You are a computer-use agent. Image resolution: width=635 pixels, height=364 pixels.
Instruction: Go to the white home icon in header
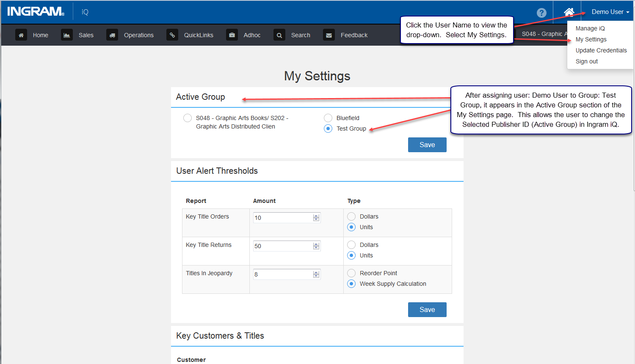point(569,12)
